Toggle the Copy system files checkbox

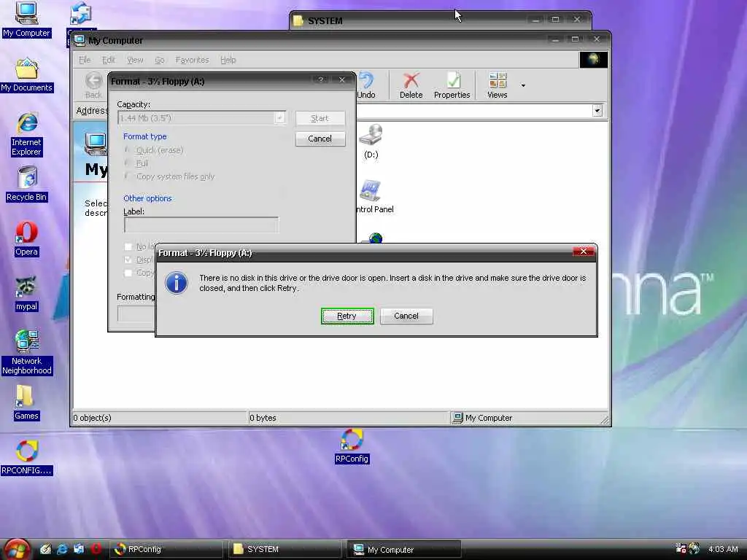pyautogui.click(x=128, y=273)
